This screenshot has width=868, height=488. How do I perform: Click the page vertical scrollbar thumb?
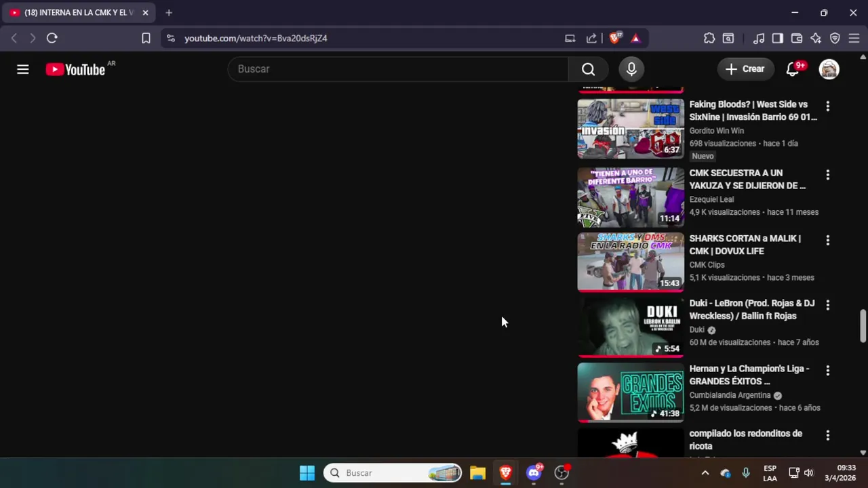point(863,326)
